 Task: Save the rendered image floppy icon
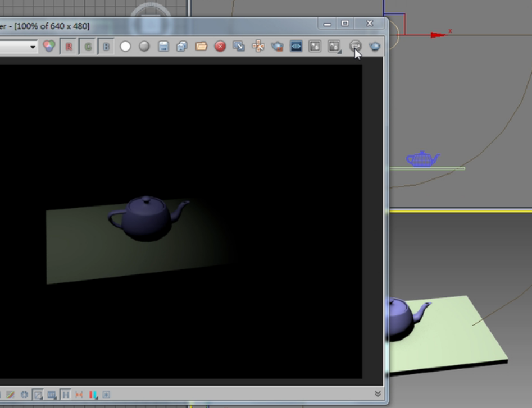(x=163, y=47)
